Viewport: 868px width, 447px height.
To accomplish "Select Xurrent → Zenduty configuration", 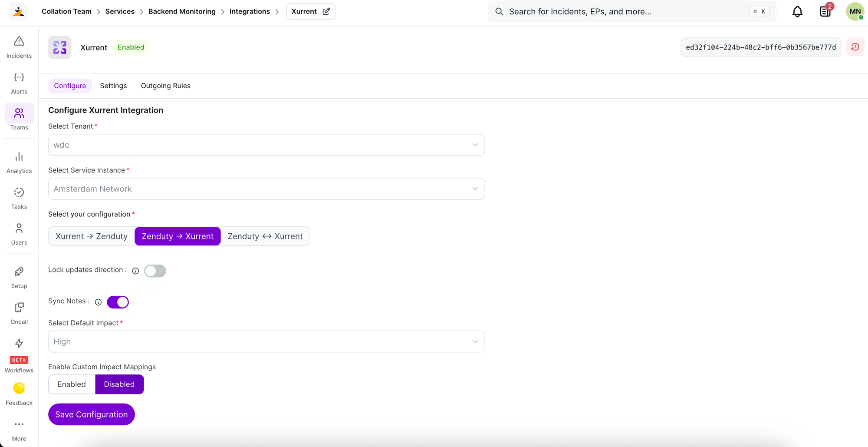I will pos(92,236).
